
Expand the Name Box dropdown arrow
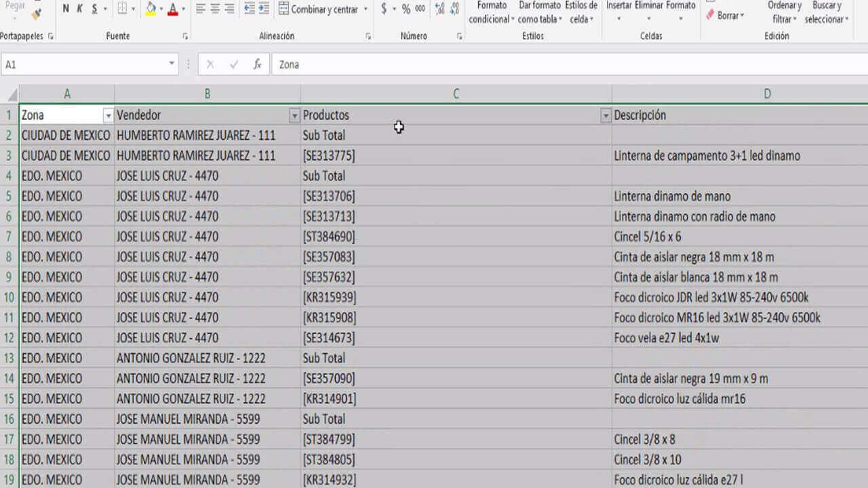coord(172,64)
